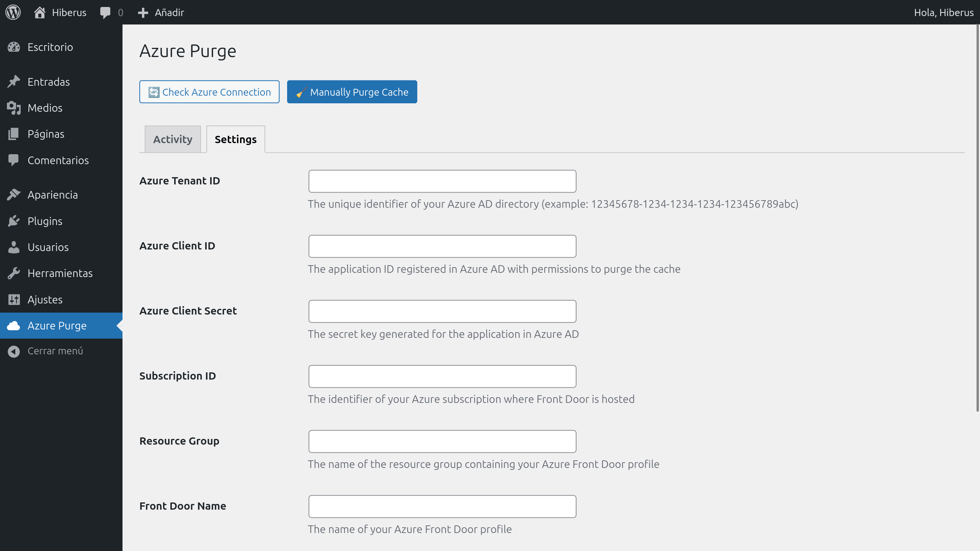This screenshot has height=551, width=980.
Task: Open the Hiberus site home icon
Action: (x=41, y=12)
